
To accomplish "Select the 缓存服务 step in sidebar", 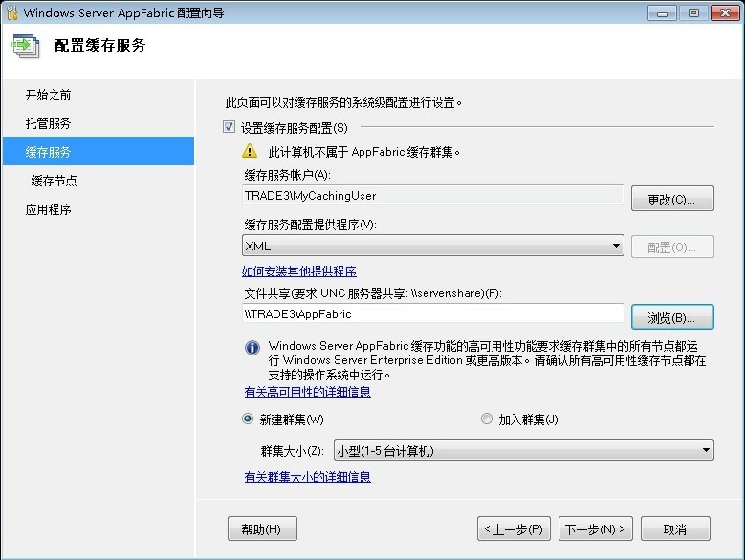I will pos(99,151).
